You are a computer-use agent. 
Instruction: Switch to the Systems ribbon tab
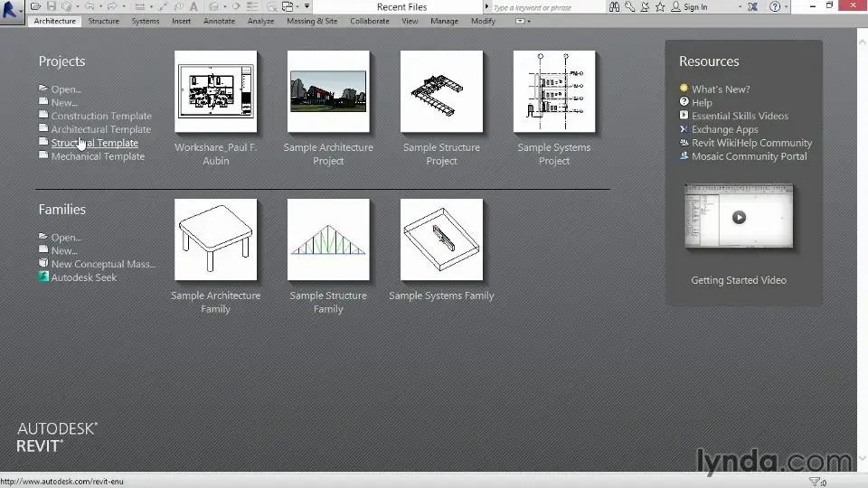146,21
